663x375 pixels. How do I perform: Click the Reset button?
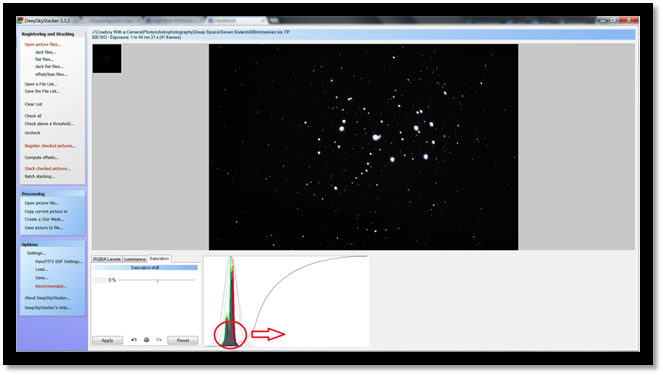pos(183,340)
